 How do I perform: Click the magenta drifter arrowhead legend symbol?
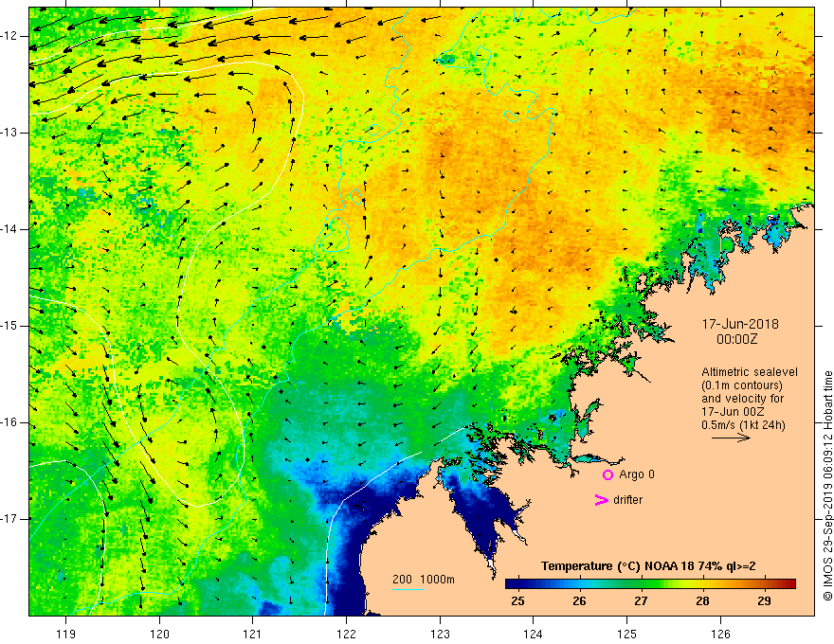pos(602,500)
